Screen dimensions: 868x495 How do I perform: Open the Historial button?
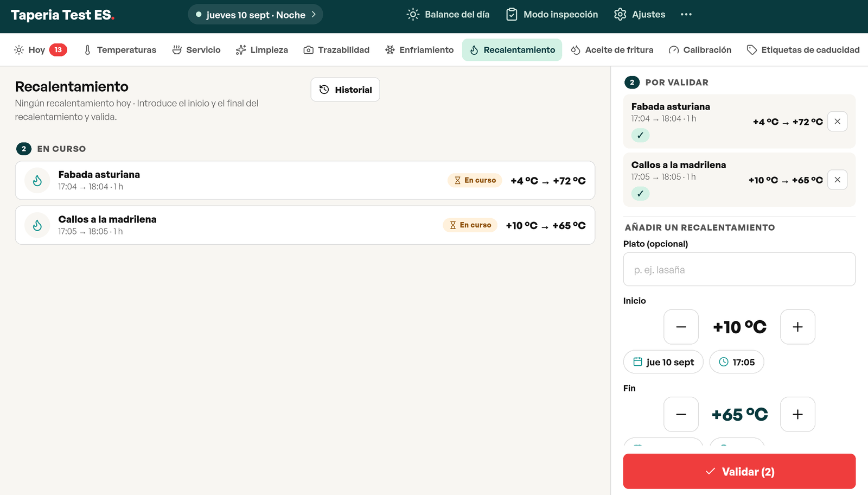[345, 90]
